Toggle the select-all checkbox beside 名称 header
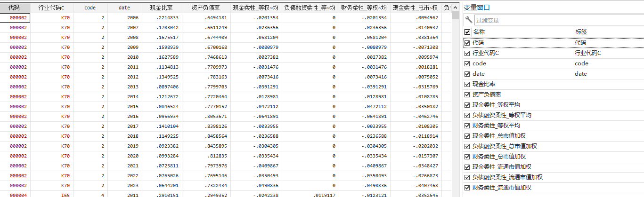The height and width of the screenshot is (197, 644). click(467, 32)
